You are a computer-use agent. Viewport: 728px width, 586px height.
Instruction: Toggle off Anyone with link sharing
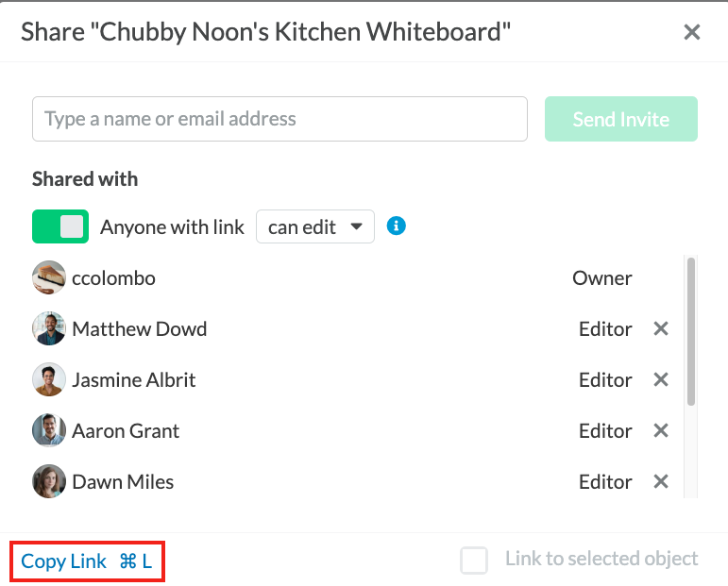60,226
